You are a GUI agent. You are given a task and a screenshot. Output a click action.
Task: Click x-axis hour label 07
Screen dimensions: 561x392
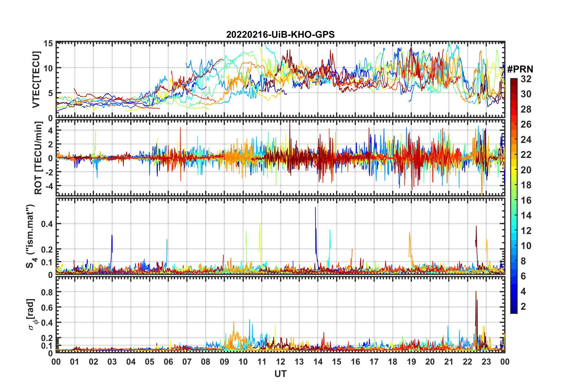tap(187, 362)
